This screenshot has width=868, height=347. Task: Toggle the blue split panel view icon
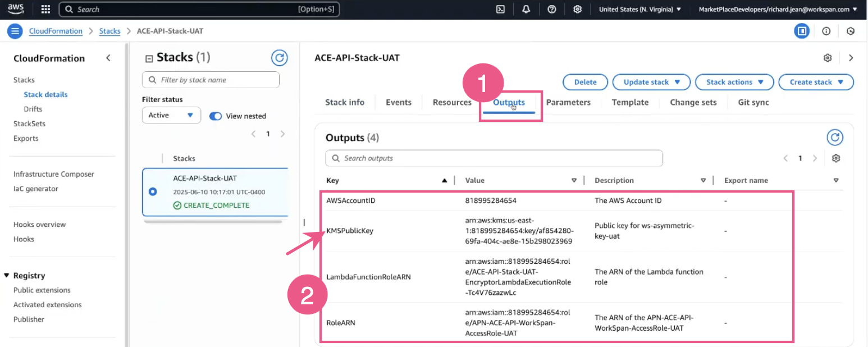coord(802,31)
